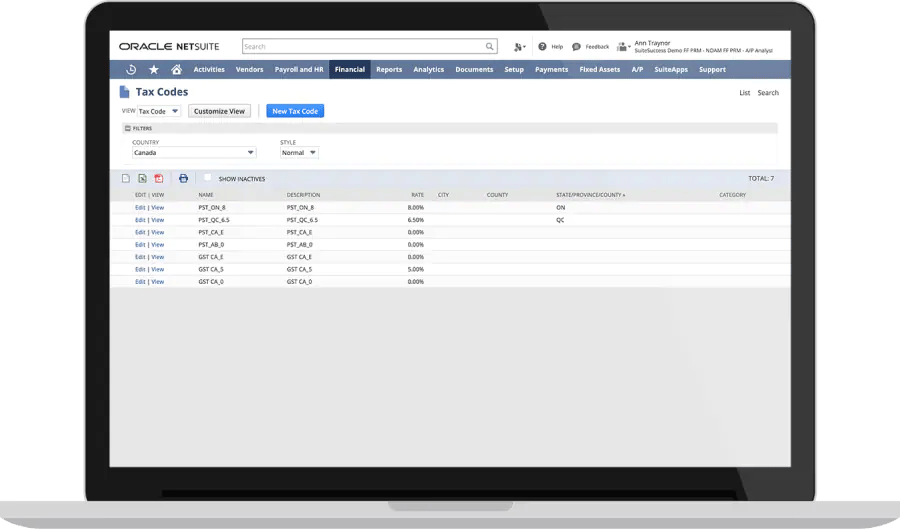Open the SuiteApps menu
The height and width of the screenshot is (529, 900).
click(671, 69)
